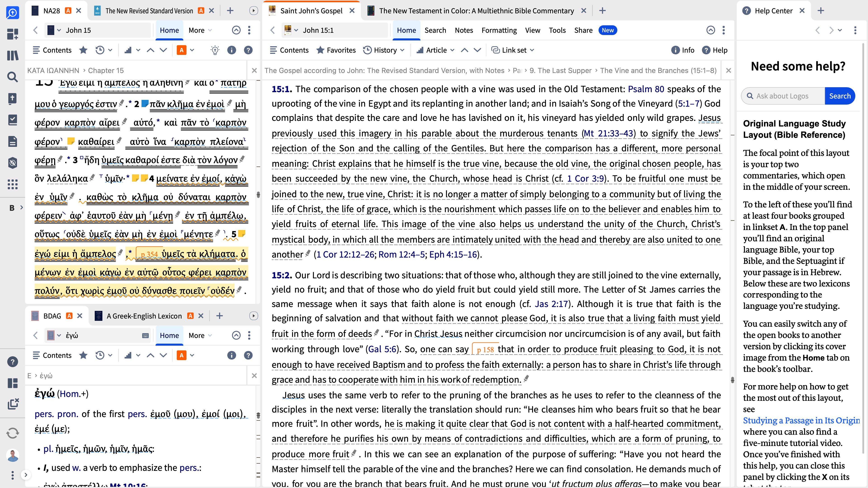Open NA28 parallel resources dropdown arrow

click(x=138, y=50)
